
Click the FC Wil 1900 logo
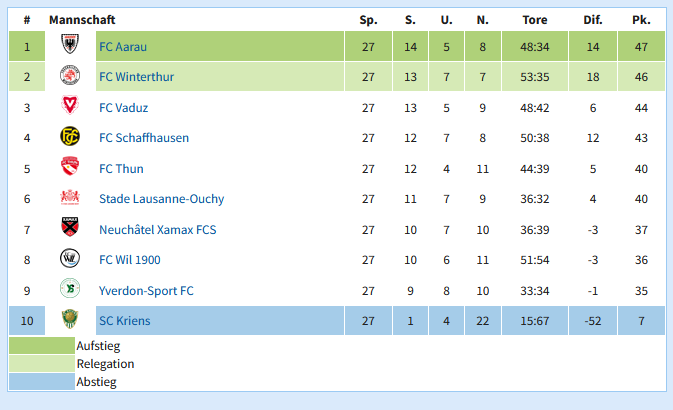pos(70,258)
